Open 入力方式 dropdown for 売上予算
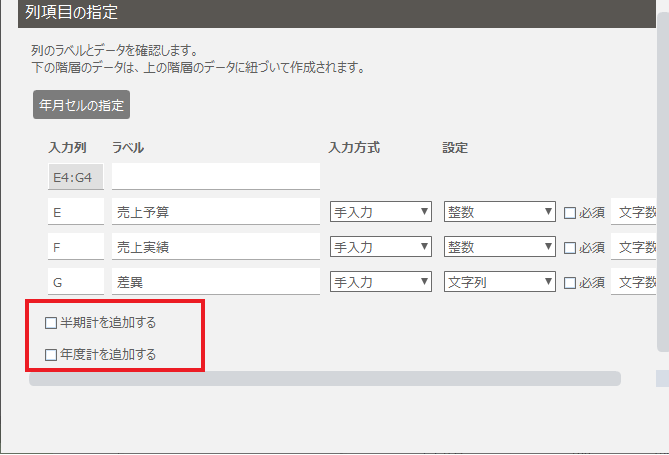669x455 pixels. point(380,212)
